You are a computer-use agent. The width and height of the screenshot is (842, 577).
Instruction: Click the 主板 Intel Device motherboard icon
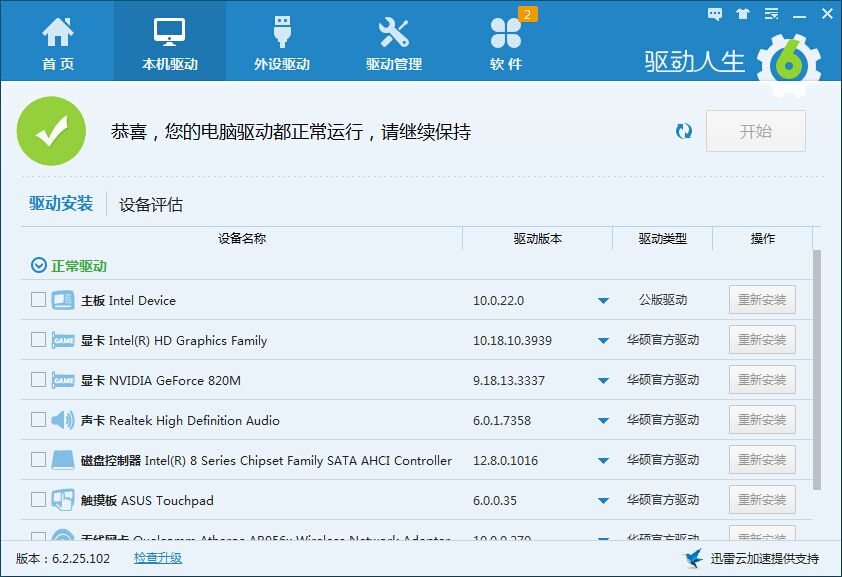(63, 300)
